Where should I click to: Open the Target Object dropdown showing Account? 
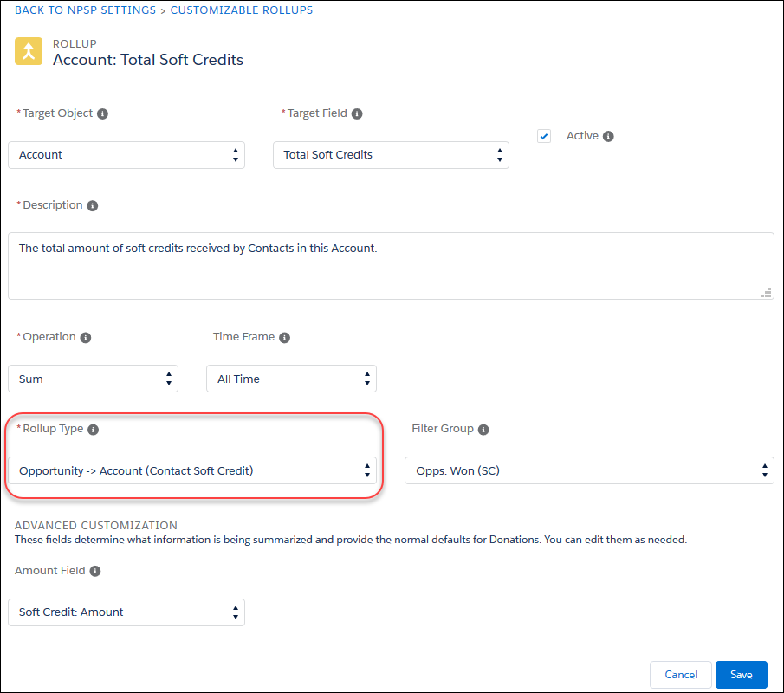tap(126, 154)
